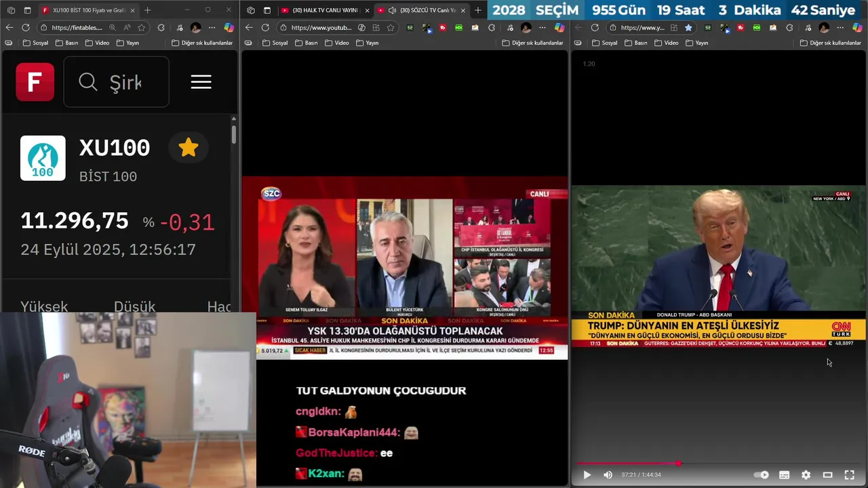Open Copilot in Fintables browser window
Viewport: 868px width, 488px height.
229,27
